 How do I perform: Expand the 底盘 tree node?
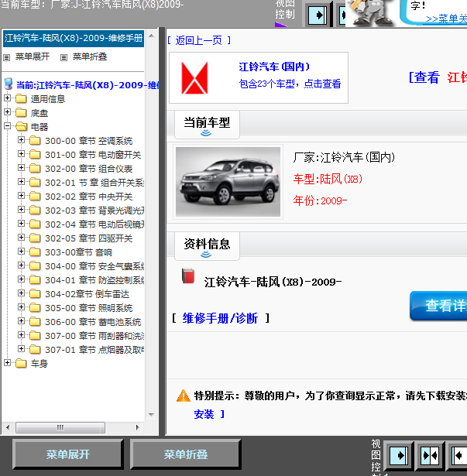[x=7, y=111]
